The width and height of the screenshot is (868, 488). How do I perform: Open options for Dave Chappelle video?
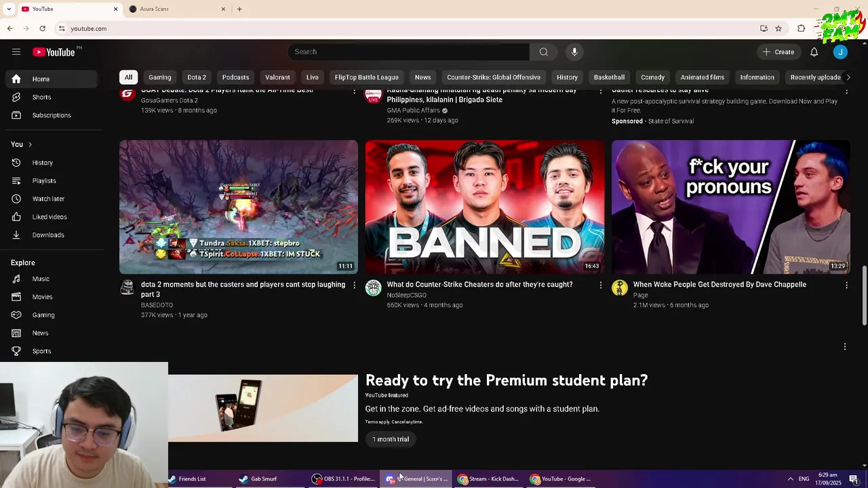pos(846,285)
